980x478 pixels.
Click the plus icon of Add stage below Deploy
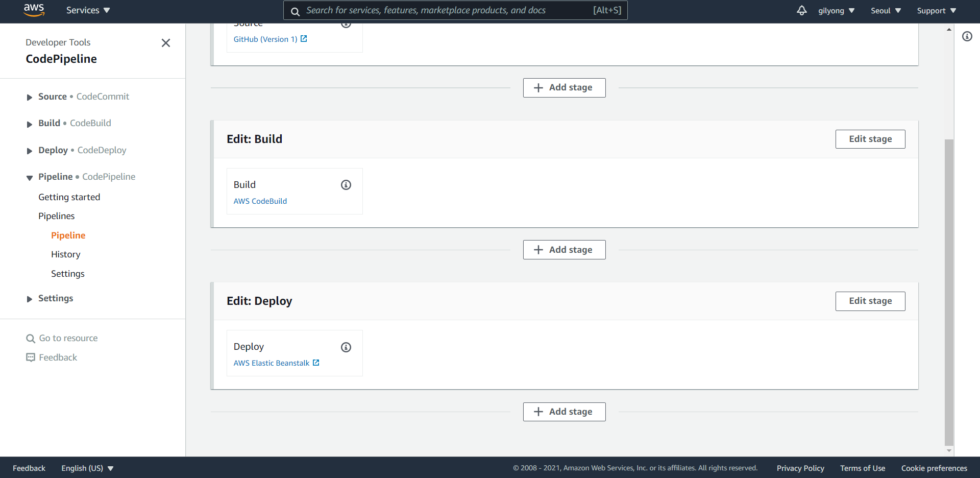coord(538,412)
